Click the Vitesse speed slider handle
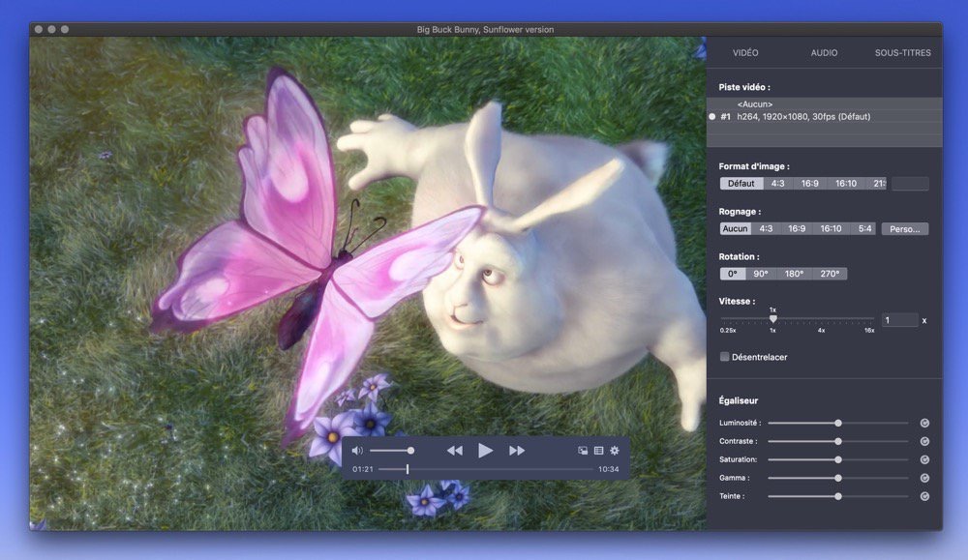The width and height of the screenshot is (968, 560). point(772,319)
